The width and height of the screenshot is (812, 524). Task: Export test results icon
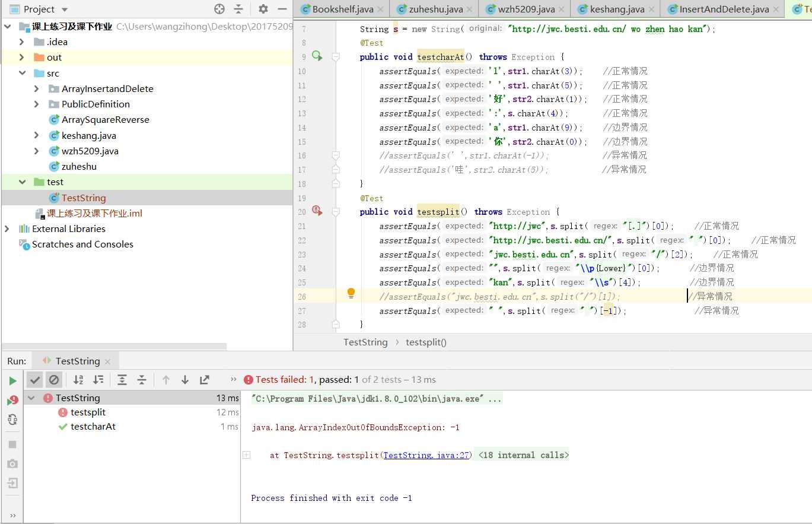click(x=205, y=380)
